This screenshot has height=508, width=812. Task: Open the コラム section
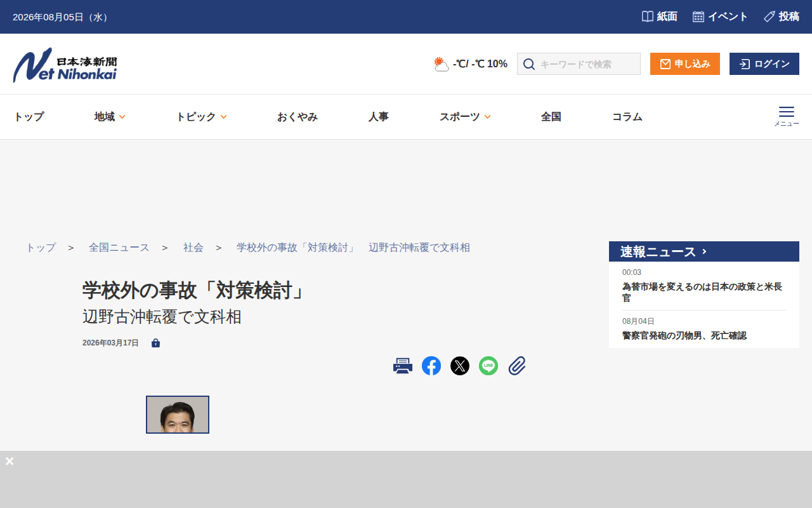(x=627, y=117)
